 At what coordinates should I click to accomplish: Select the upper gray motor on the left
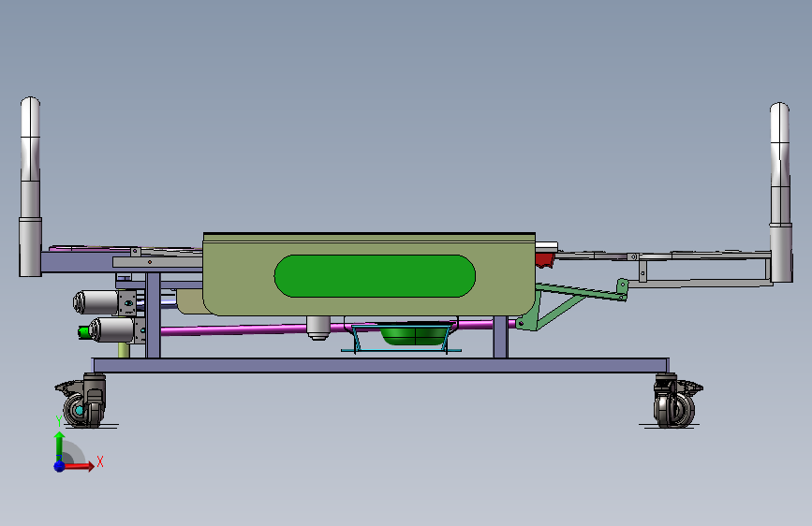tap(96, 302)
